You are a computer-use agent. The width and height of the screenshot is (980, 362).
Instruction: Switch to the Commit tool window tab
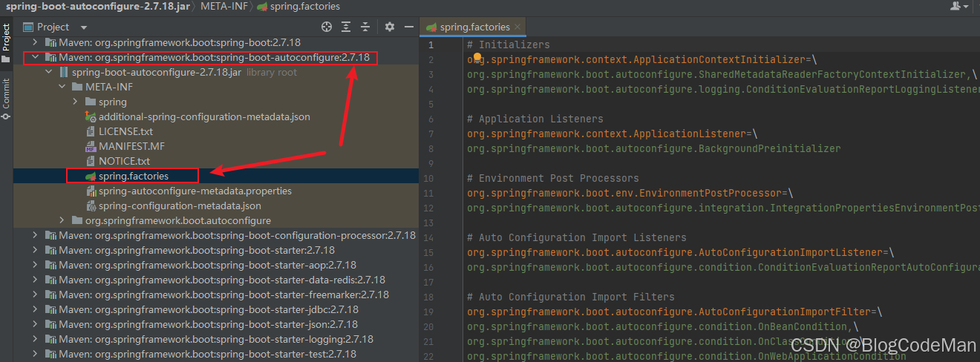tap(6, 99)
